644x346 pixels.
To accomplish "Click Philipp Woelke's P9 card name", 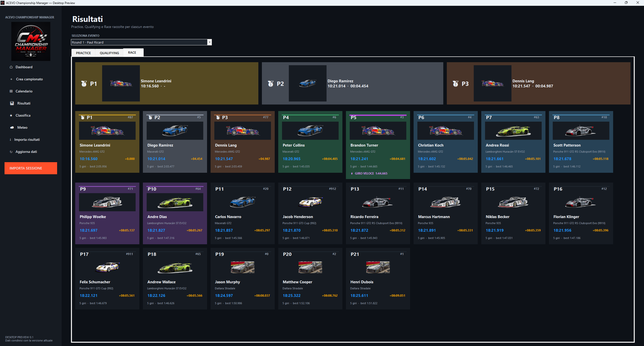I will 93,217.
